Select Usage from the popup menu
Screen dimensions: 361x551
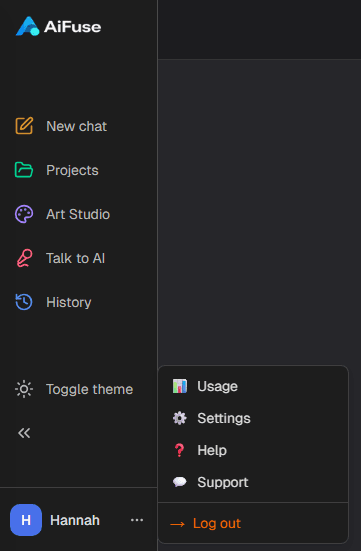pos(253,386)
